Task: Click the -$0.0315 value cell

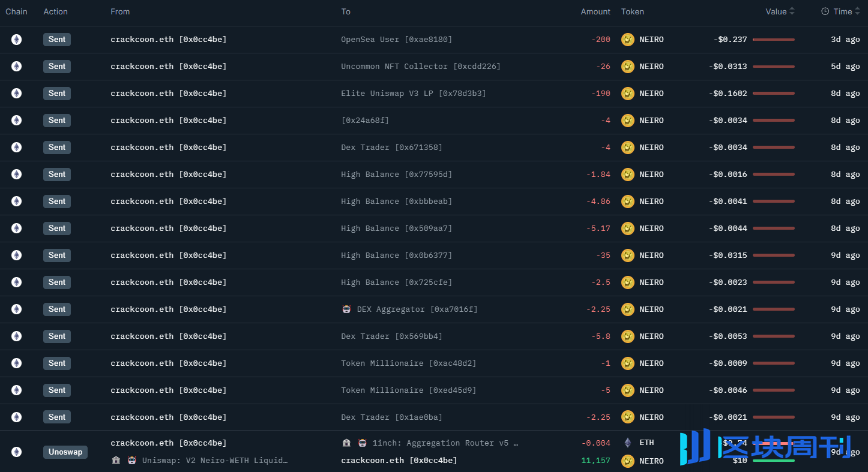Action: pos(728,255)
